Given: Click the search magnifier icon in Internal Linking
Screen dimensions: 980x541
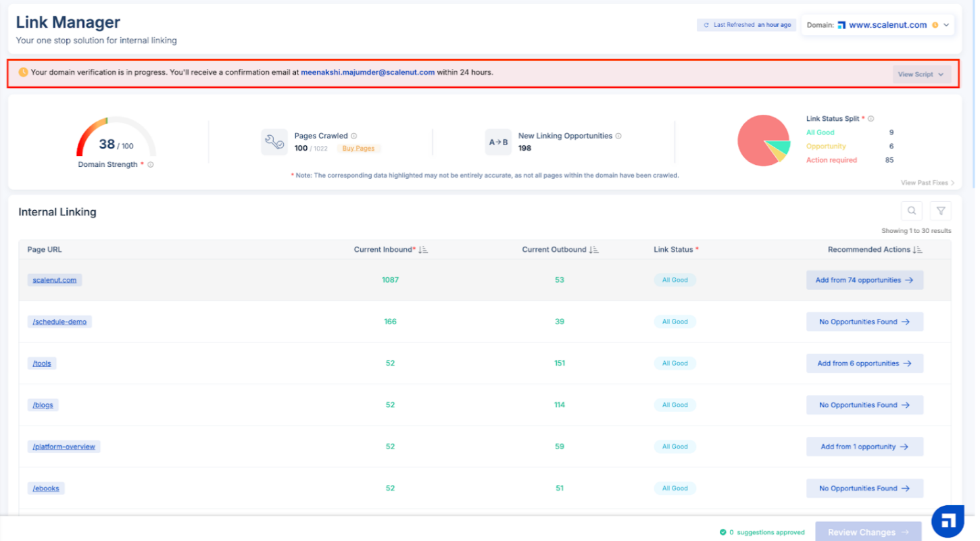Looking at the screenshot, I should pyautogui.click(x=912, y=211).
